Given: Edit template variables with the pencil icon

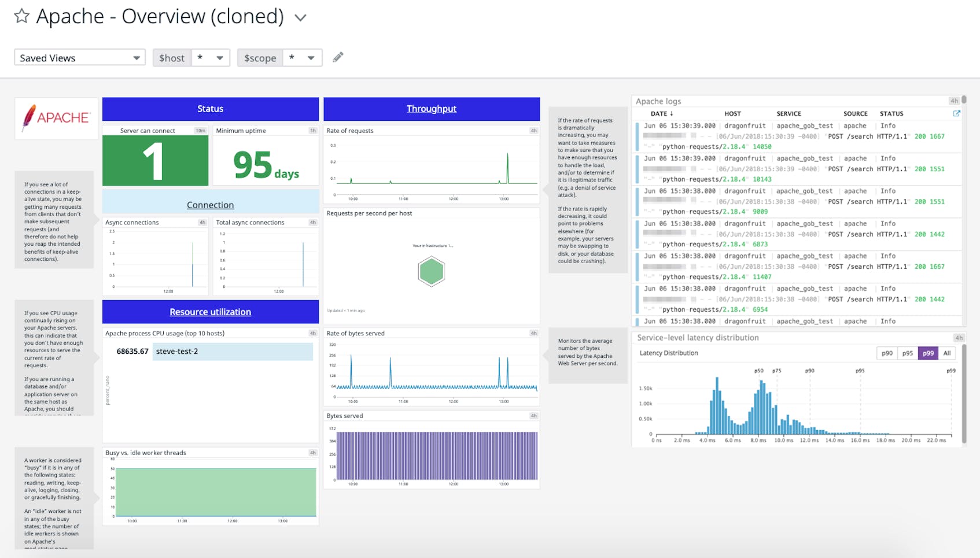Looking at the screenshot, I should (338, 57).
